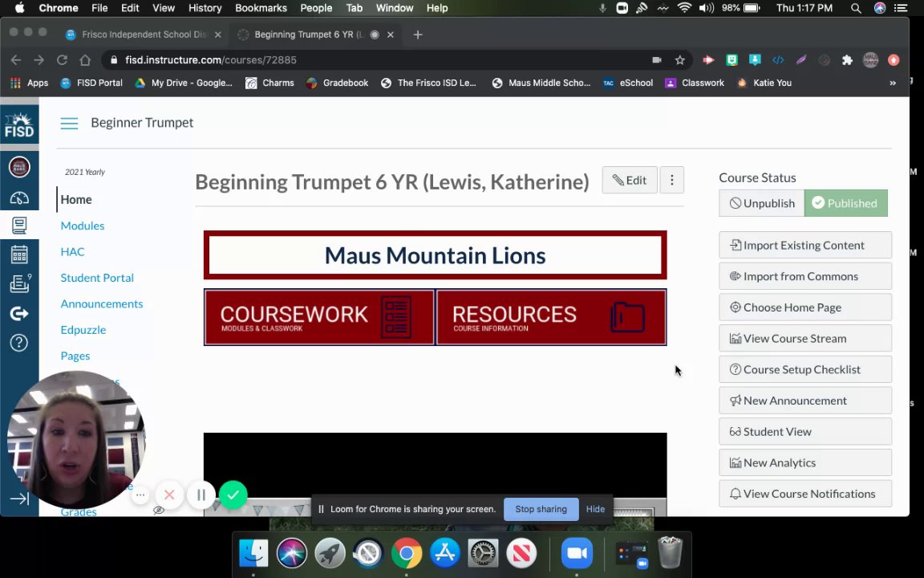Open a new tab with plus button
This screenshot has width=924, height=578.
tap(418, 35)
